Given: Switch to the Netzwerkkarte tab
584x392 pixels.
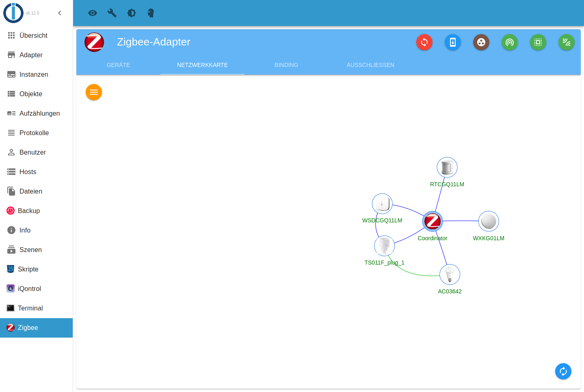Looking at the screenshot, I should [x=202, y=65].
